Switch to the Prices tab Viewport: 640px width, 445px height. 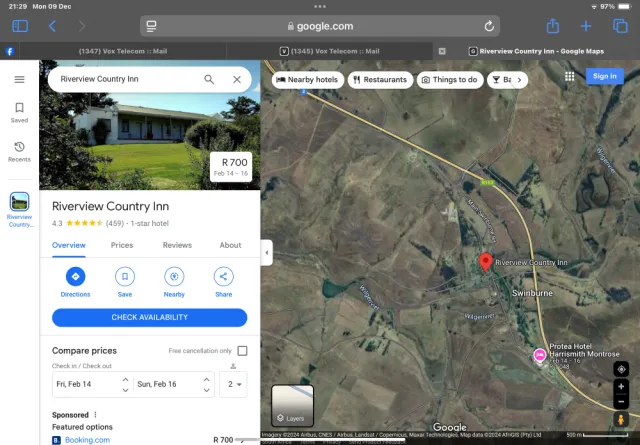(x=122, y=245)
